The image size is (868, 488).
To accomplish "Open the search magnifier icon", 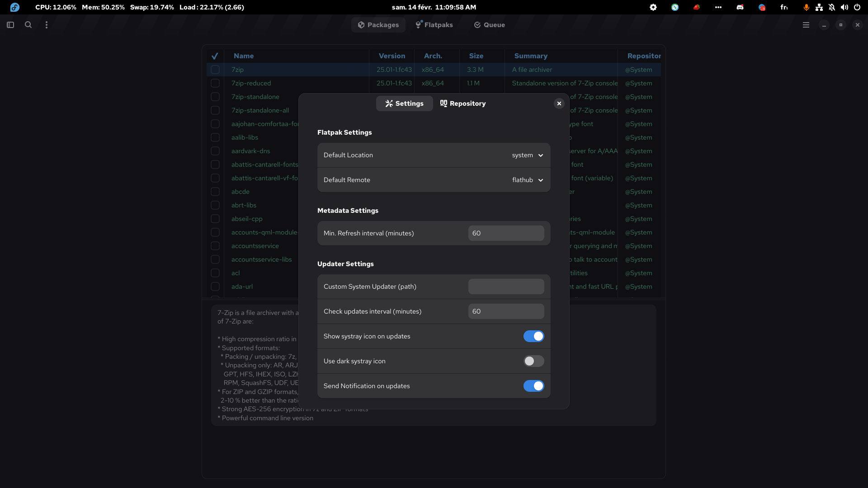I will tap(28, 25).
